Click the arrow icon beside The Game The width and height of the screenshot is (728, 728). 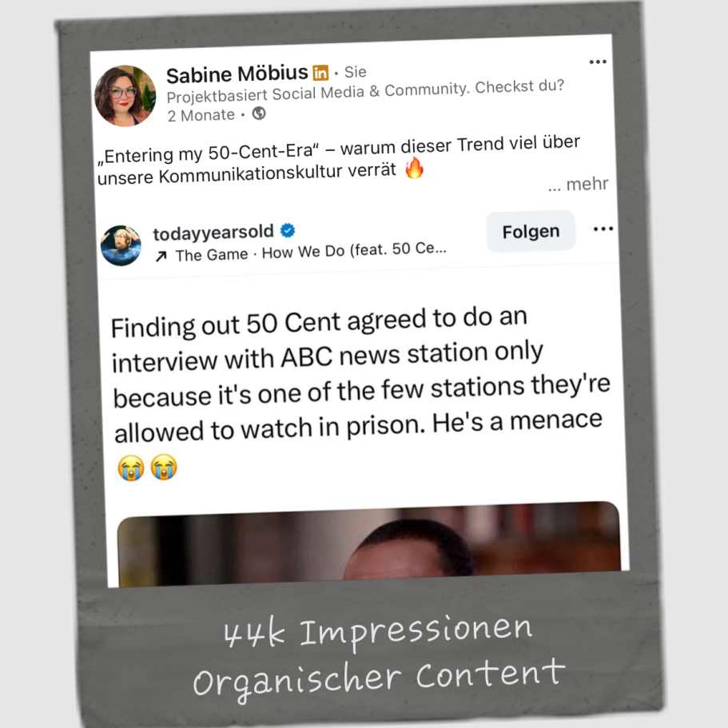click(161, 257)
